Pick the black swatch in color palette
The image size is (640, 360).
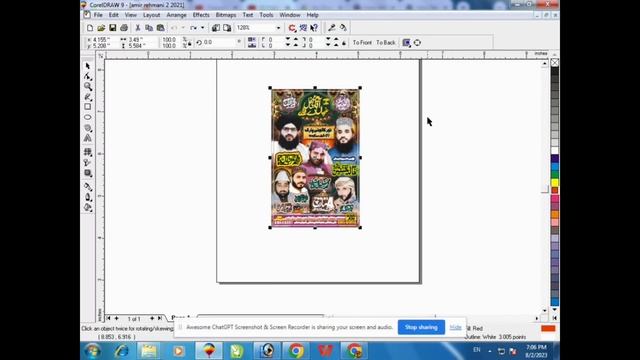point(555,72)
